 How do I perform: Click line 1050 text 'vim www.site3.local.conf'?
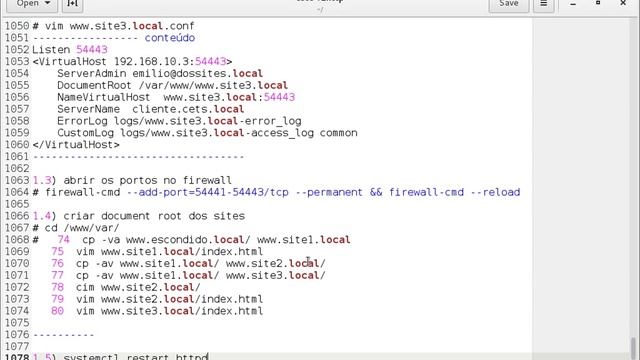pyautogui.click(x=120, y=26)
